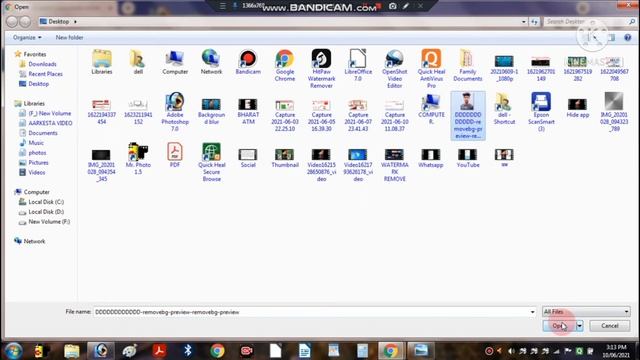Select HitPaw Watermark Remover shortcut
The image size is (640, 360).
click(321, 69)
